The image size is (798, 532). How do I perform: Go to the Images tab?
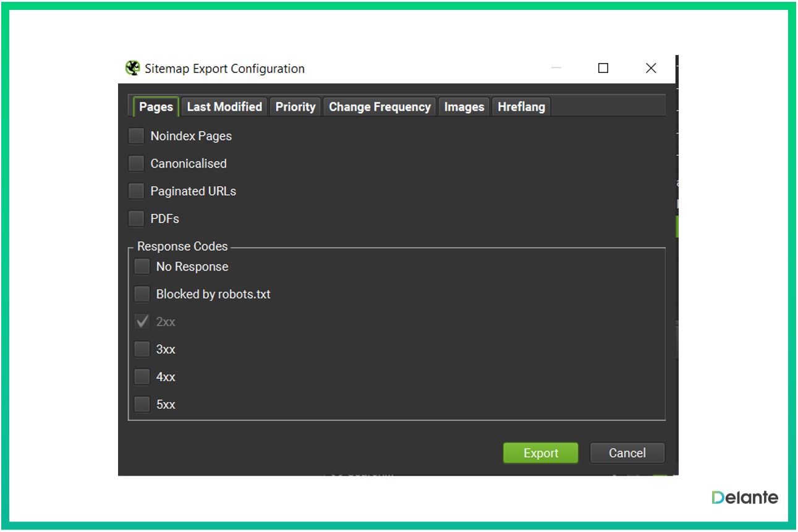click(x=464, y=107)
